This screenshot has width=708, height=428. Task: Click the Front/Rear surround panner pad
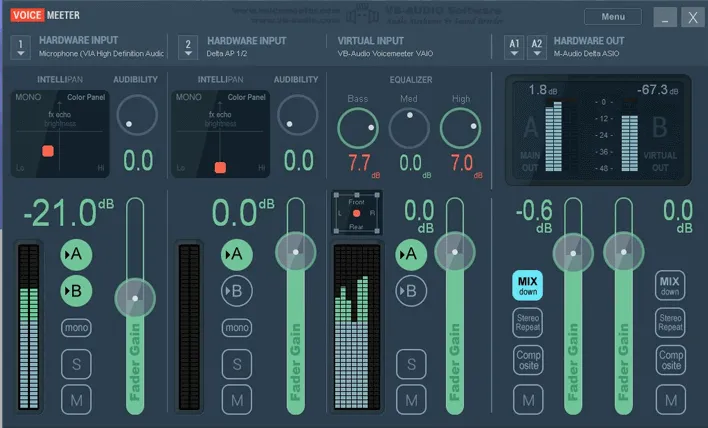[356, 213]
